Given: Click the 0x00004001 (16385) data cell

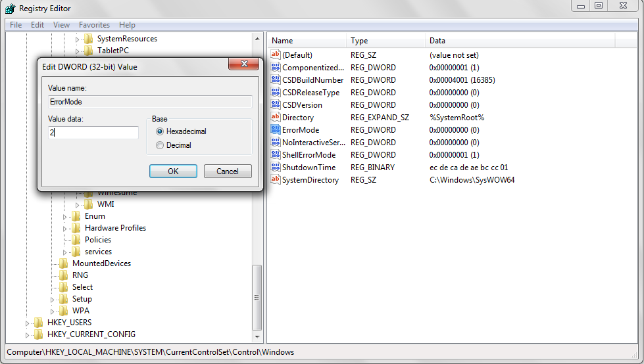Looking at the screenshot, I should 462,80.
